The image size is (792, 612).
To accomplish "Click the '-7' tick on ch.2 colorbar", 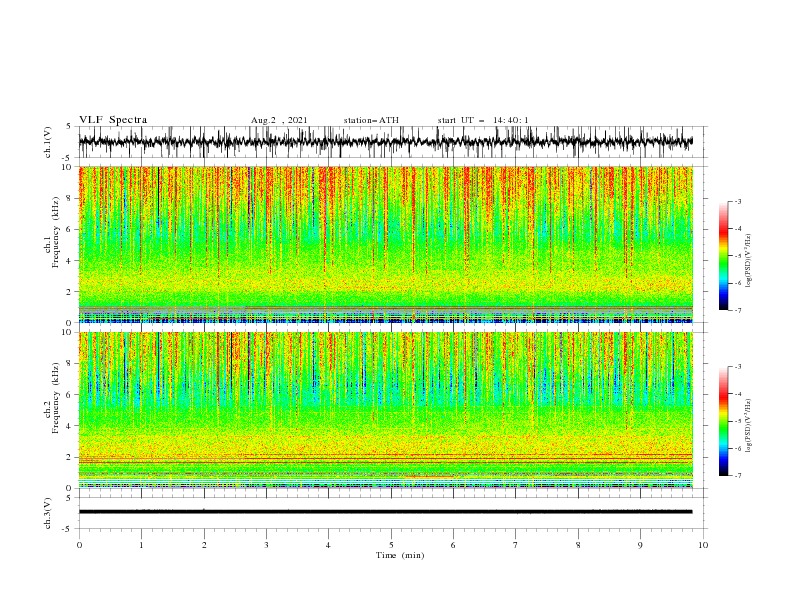I will (737, 476).
